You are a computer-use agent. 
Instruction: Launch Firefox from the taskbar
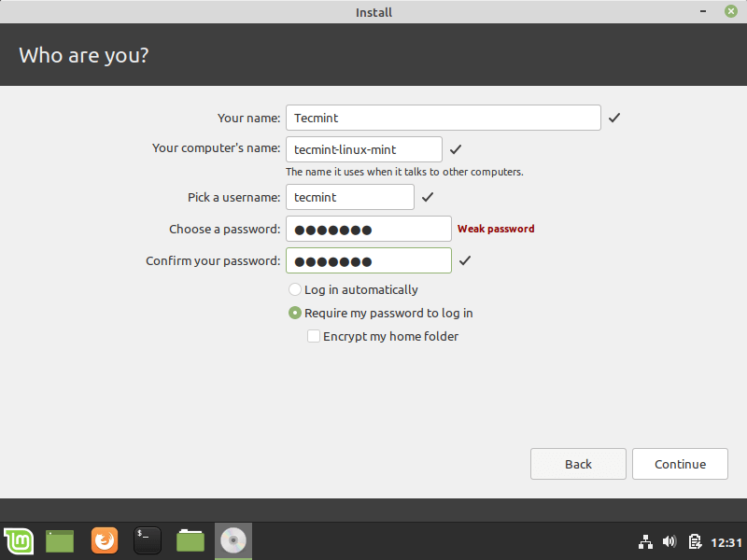click(104, 540)
